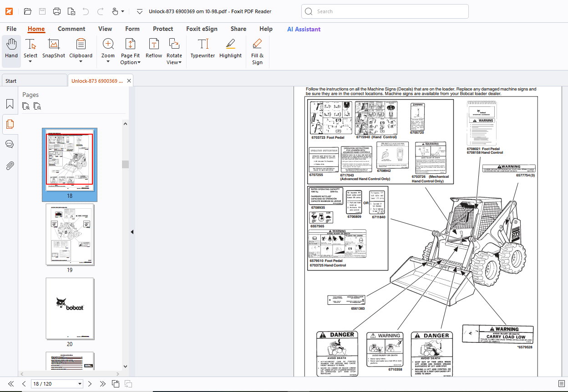Switch to the Home ribbon tab
Viewport: 568px width, 392px height.
pos(36,29)
